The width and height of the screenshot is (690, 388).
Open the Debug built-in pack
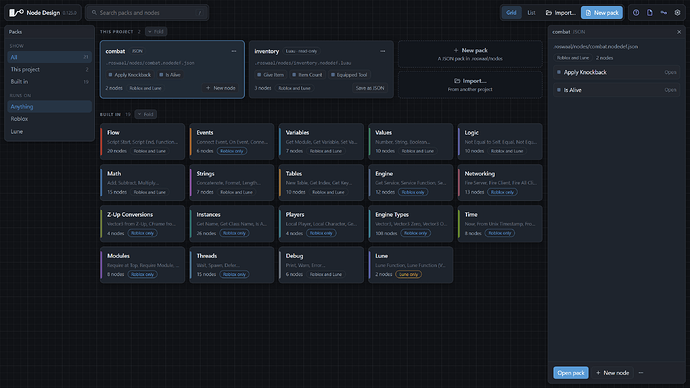[x=321, y=265]
